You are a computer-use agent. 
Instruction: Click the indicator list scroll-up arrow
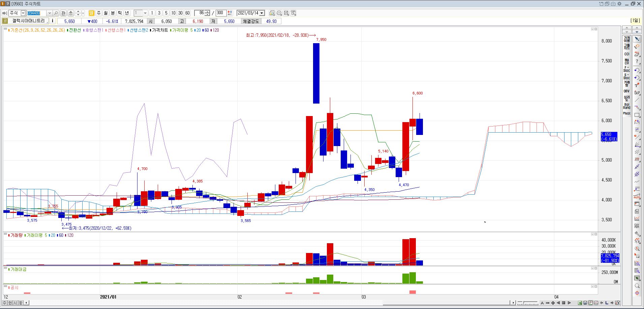[x=626, y=28]
